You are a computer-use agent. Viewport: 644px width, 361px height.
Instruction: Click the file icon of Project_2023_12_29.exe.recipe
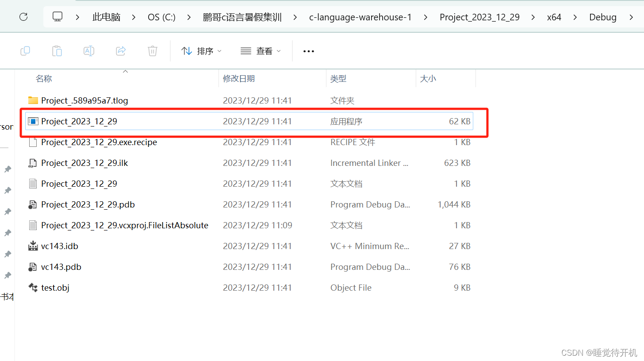pos(33,142)
